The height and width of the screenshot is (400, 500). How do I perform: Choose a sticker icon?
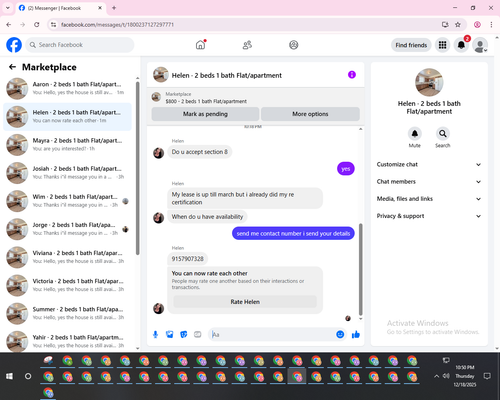tap(184, 334)
